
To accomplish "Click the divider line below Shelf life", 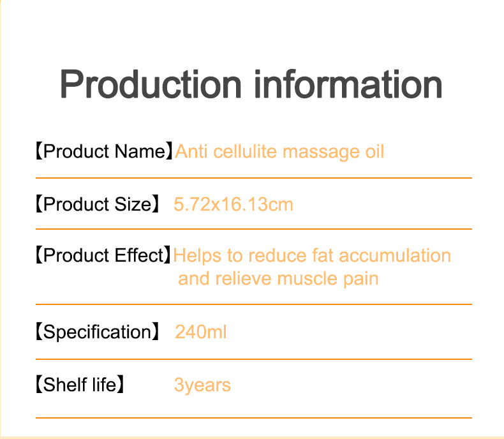I will (x=253, y=418).
